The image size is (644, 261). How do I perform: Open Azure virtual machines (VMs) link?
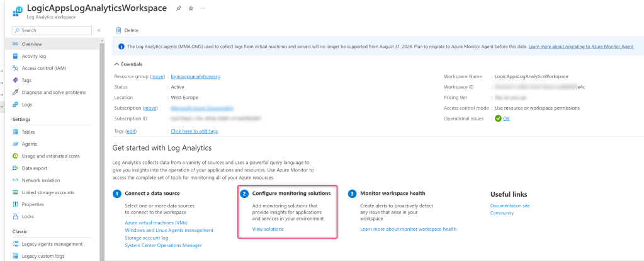coord(155,222)
